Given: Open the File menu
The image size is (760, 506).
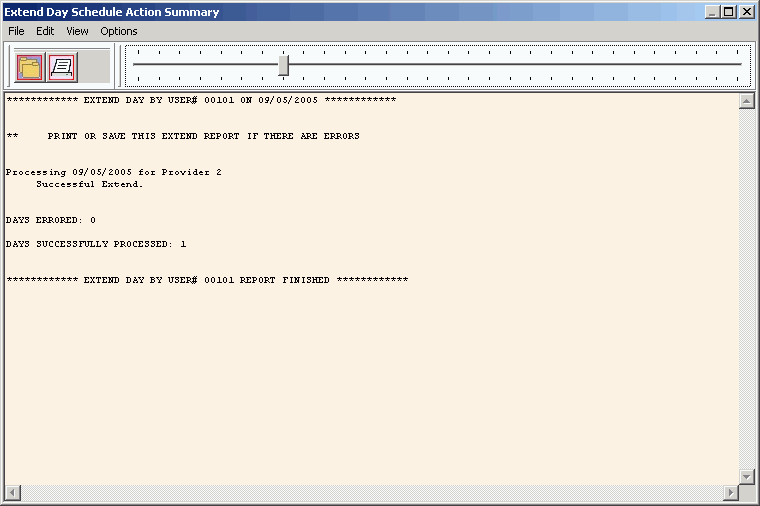Looking at the screenshot, I should pos(16,31).
